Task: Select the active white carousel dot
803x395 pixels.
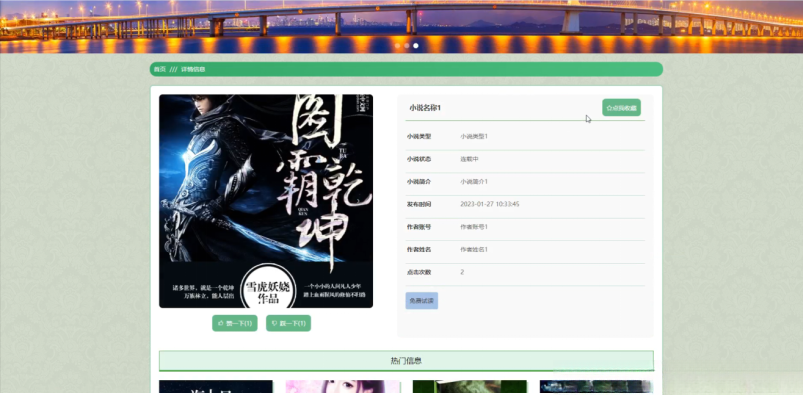Action: [416, 46]
